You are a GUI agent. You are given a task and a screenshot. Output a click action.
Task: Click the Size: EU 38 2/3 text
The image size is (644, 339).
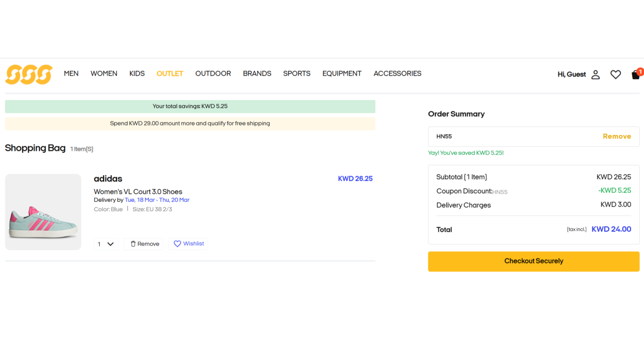point(153,210)
